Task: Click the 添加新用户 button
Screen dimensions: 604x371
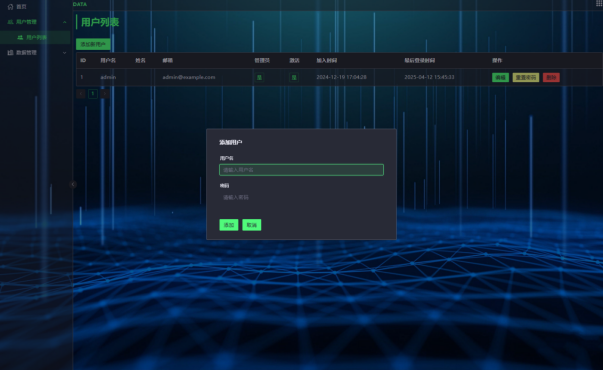Action: [93, 44]
